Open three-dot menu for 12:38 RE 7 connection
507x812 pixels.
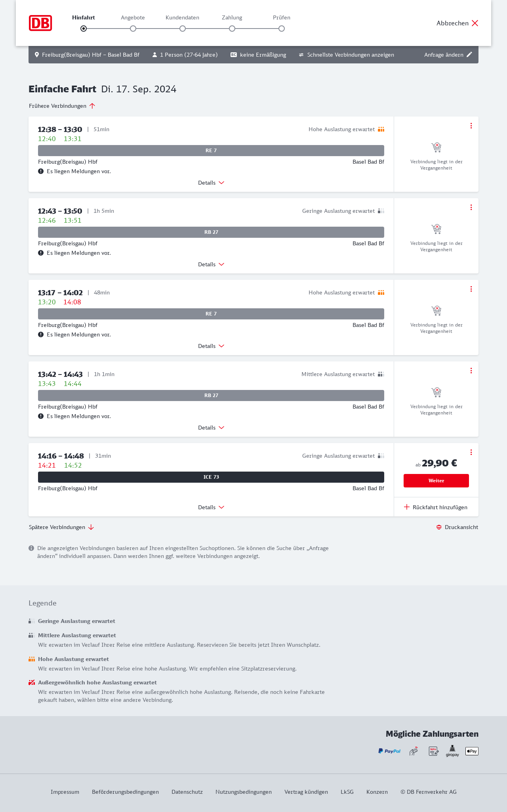(x=471, y=126)
